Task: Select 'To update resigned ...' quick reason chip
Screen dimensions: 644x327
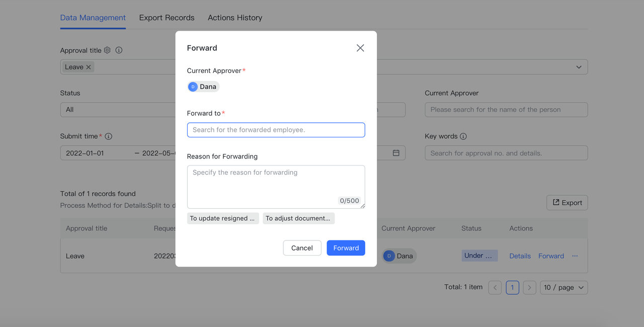Action: click(x=223, y=218)
